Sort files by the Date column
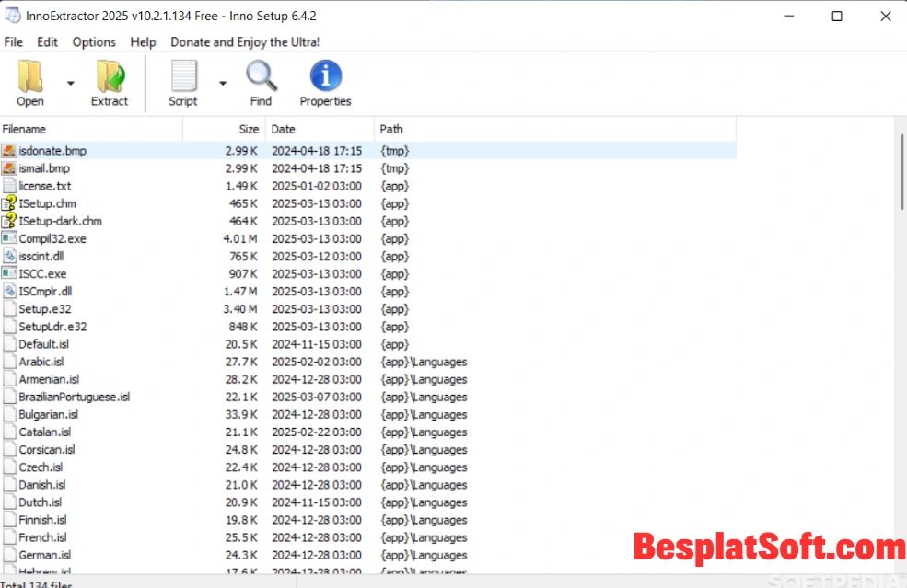 [x=283, y=129]
